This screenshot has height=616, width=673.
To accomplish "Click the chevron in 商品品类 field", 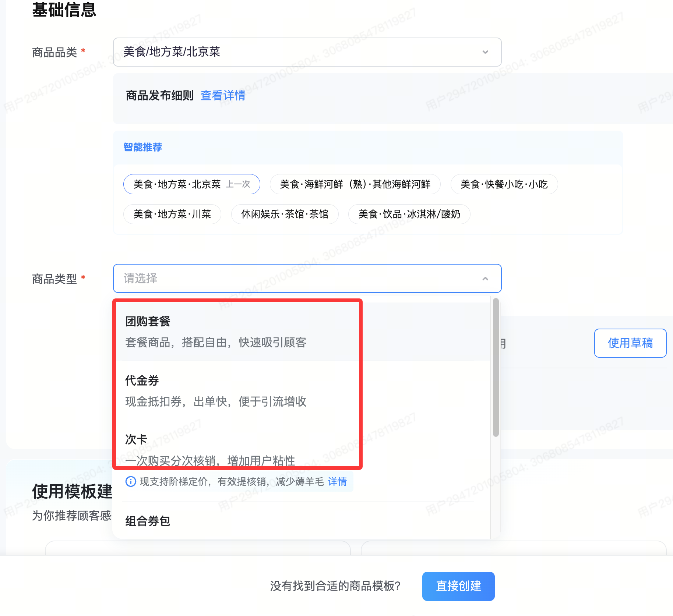I will pos(485,52).
